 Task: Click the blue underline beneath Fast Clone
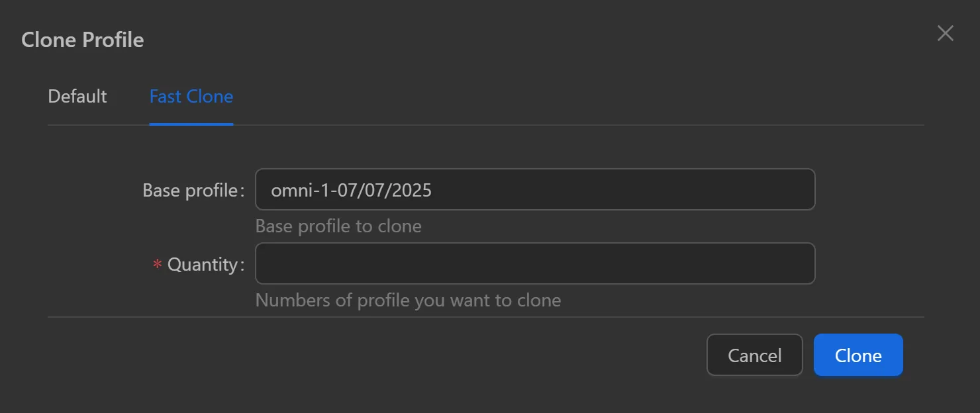pos(191,124)
